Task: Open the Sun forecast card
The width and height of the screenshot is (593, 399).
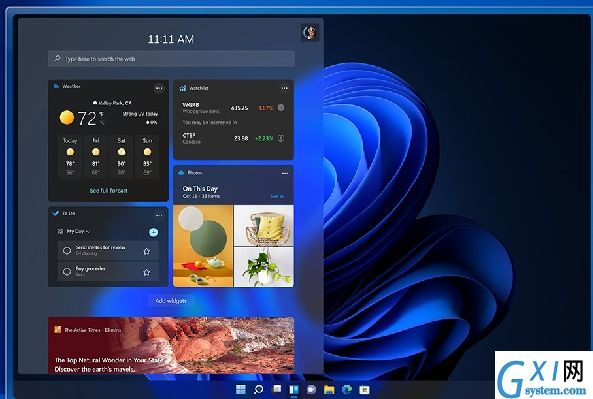Action: click(147, 156)
